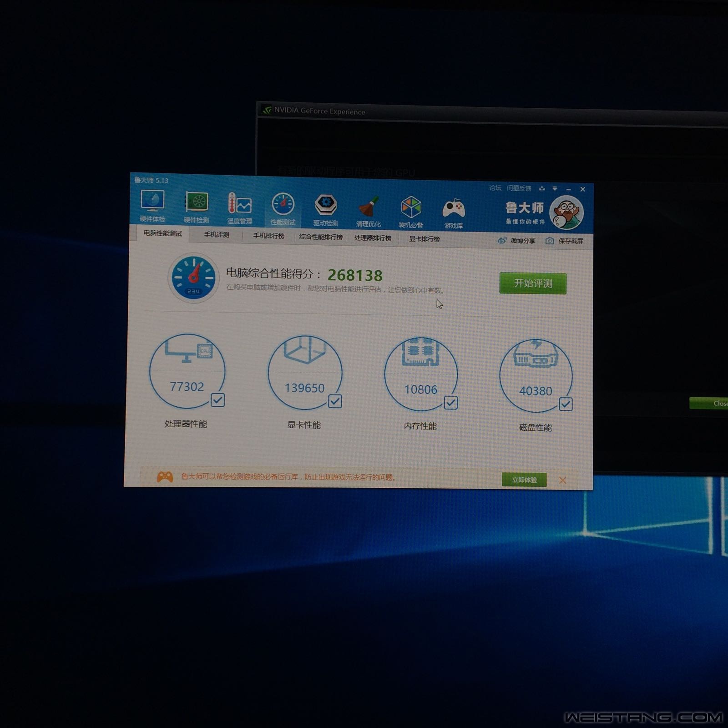Click the 处理器性能 CPU monitor icon
This screenshot has height=728, width=728.
click(188, 351)
